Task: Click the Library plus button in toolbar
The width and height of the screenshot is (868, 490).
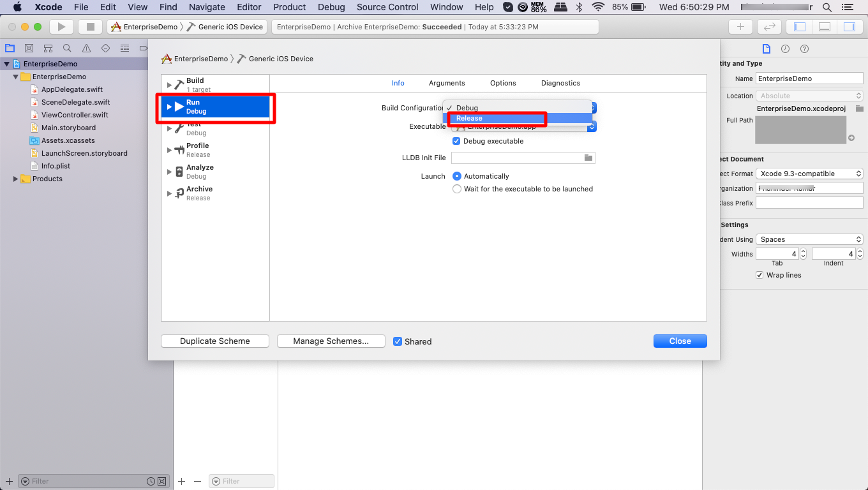Action: tap(740, 27)
